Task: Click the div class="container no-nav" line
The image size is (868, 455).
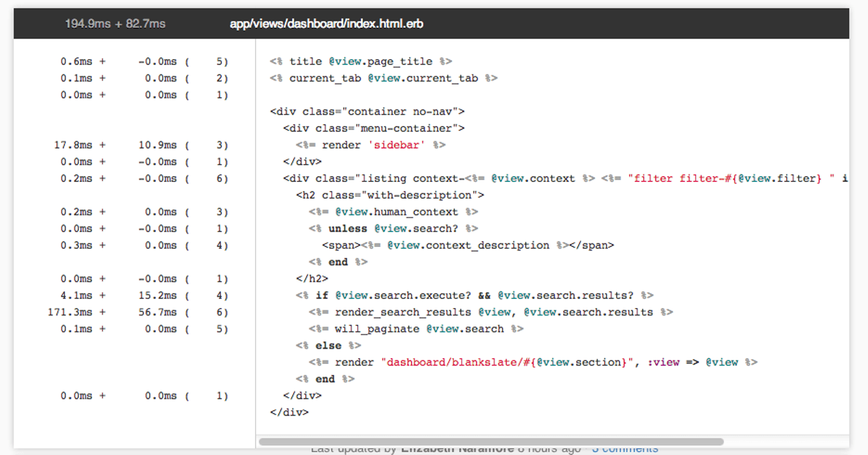Action: click(x=367, y=111)
